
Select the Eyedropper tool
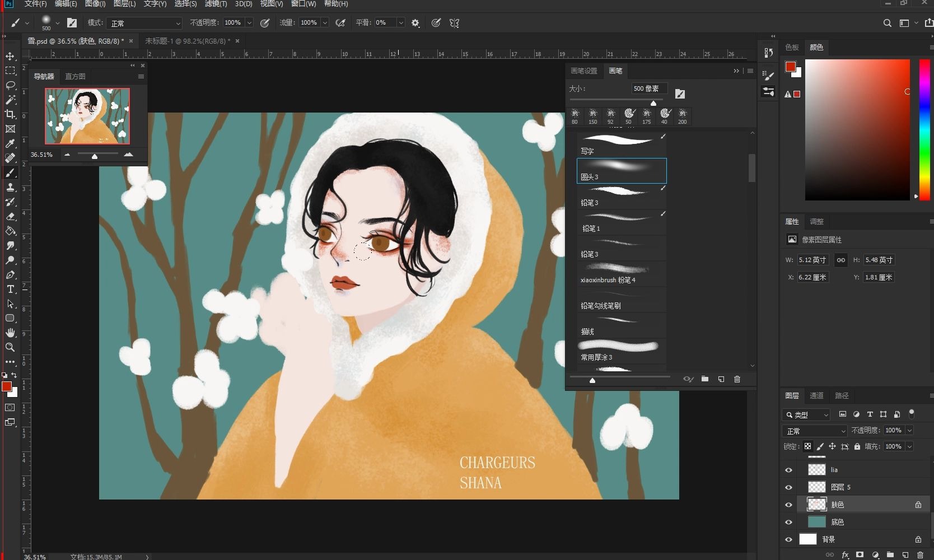(10, 144)
